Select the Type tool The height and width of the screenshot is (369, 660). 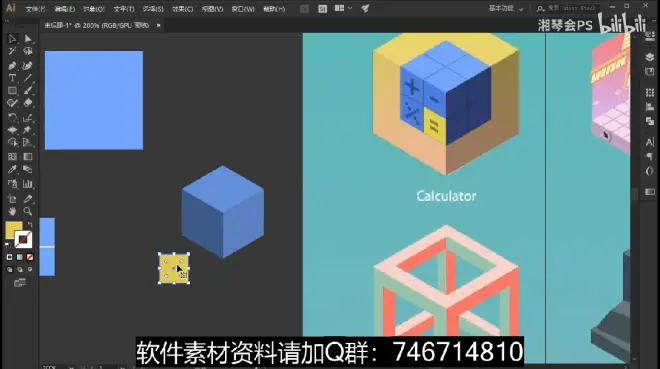point(12,78)
